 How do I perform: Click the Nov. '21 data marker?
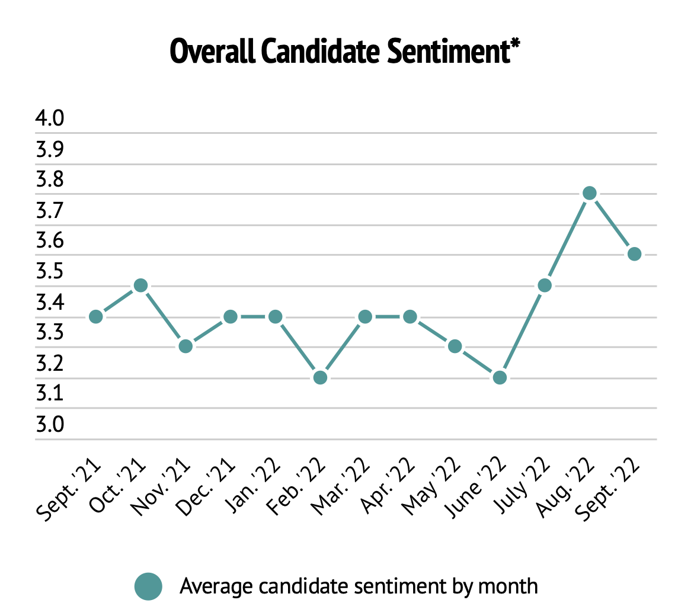click(186, 346)
